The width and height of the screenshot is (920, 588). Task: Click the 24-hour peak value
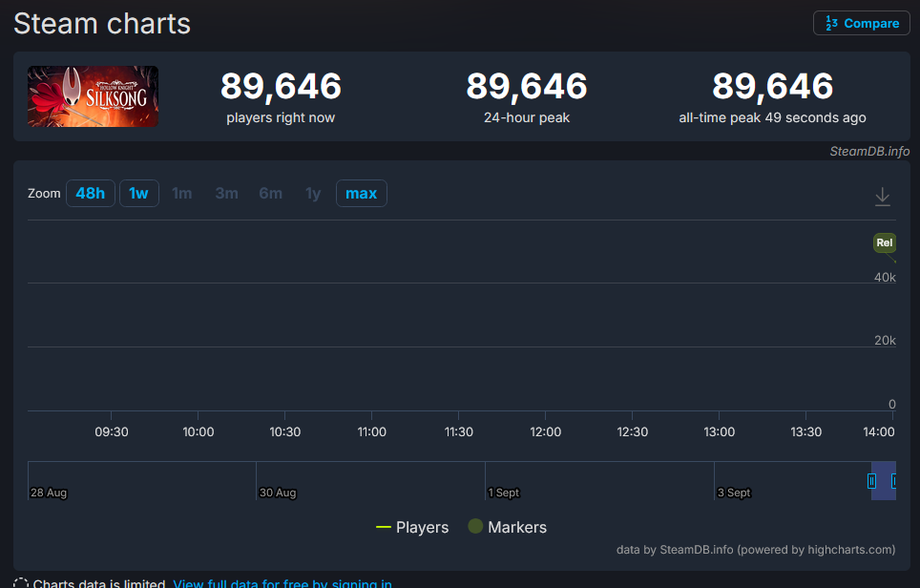click(526, 86)
